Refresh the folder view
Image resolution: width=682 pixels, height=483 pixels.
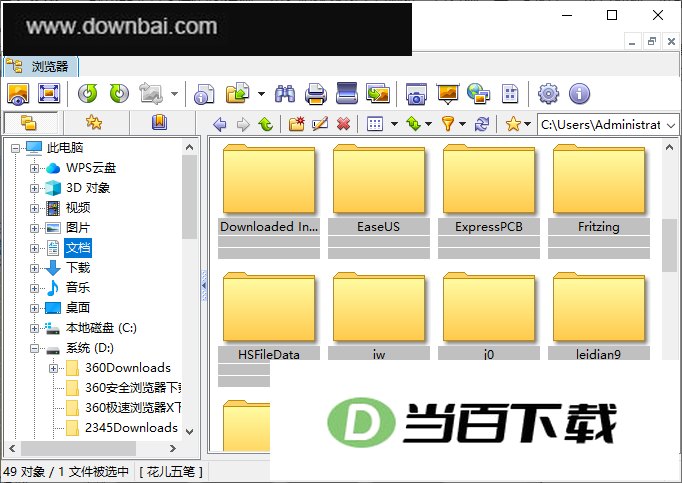pyautogui.click(x=481, y=124)
